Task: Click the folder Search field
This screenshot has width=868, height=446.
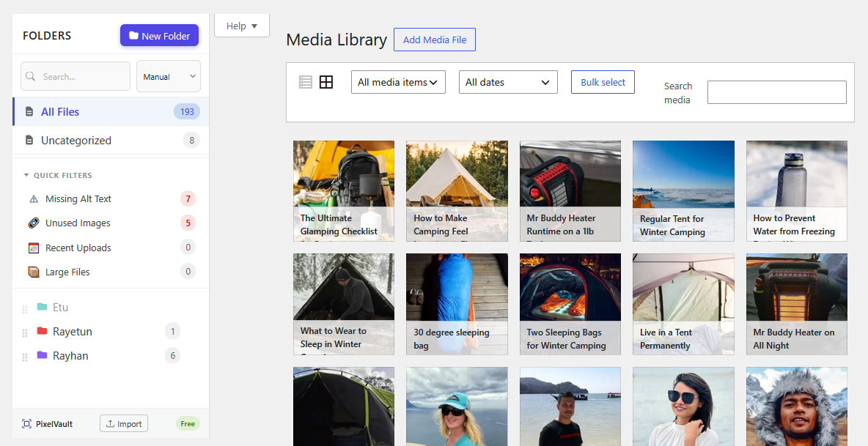Action: [76, 76]
